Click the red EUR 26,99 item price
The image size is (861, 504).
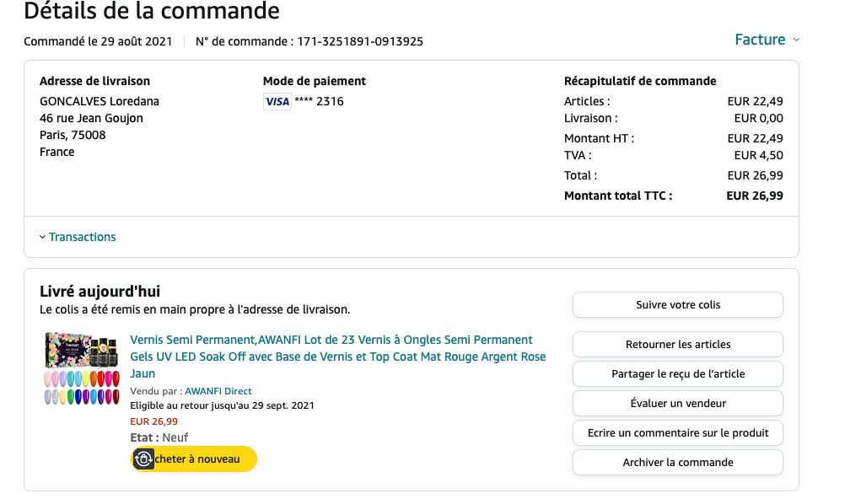[153, 421]
